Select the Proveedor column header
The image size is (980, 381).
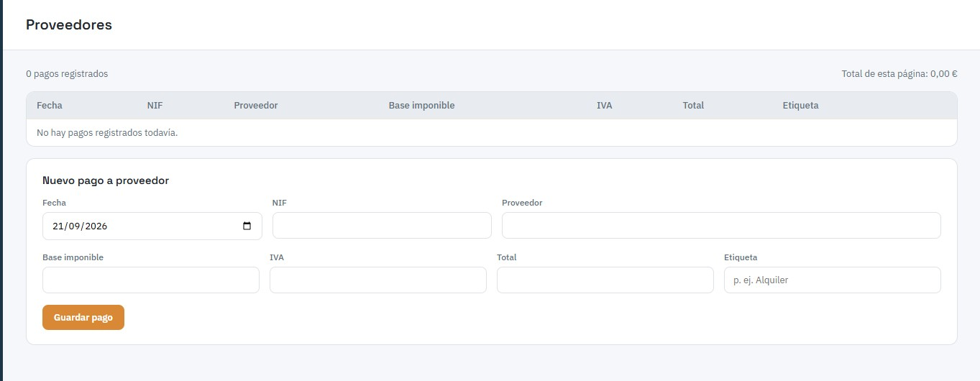pyautogui.click(x=256, y=105)
